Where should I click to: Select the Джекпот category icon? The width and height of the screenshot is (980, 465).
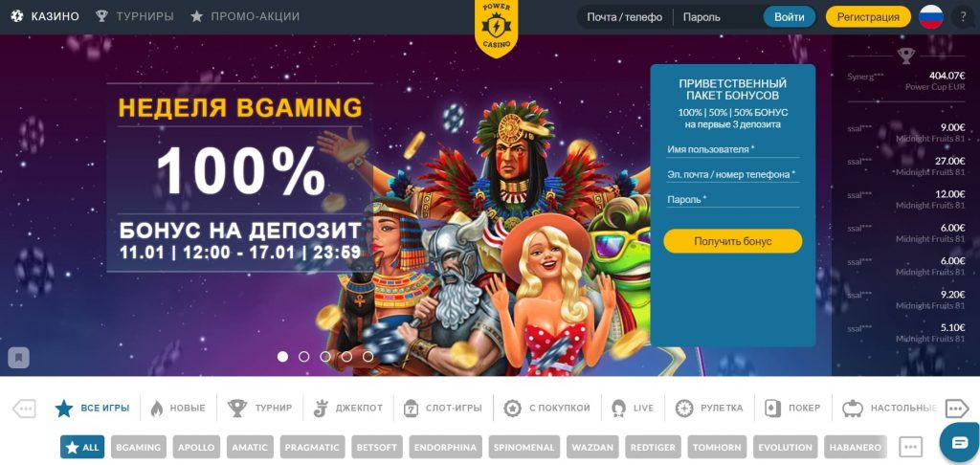point(320,409)
